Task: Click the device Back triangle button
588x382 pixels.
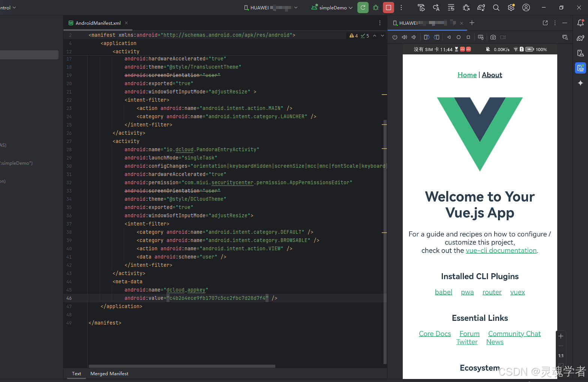Action: point(449,37)
